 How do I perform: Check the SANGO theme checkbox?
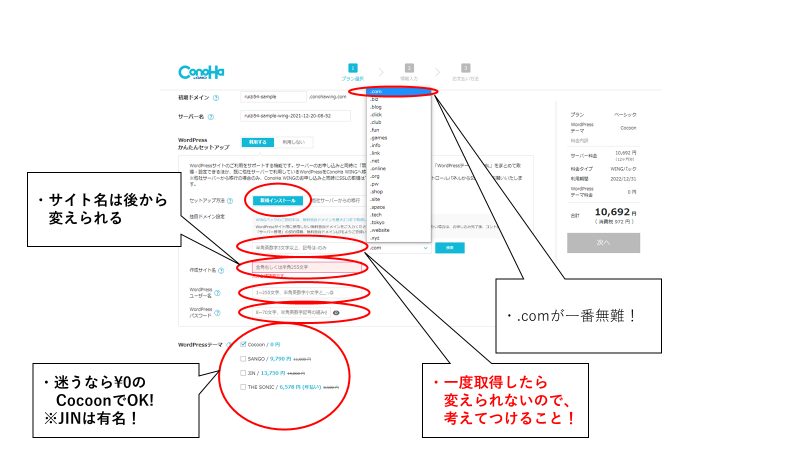(x=243, y=359)
